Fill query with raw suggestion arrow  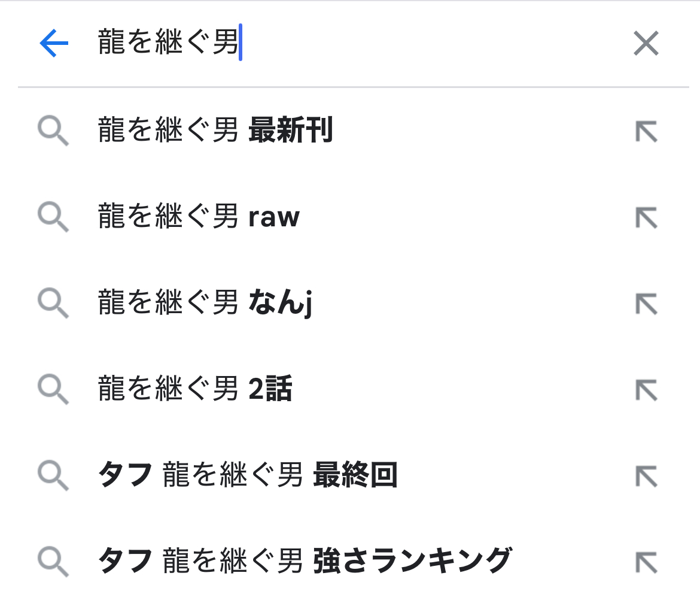click(x=646, y=218)
